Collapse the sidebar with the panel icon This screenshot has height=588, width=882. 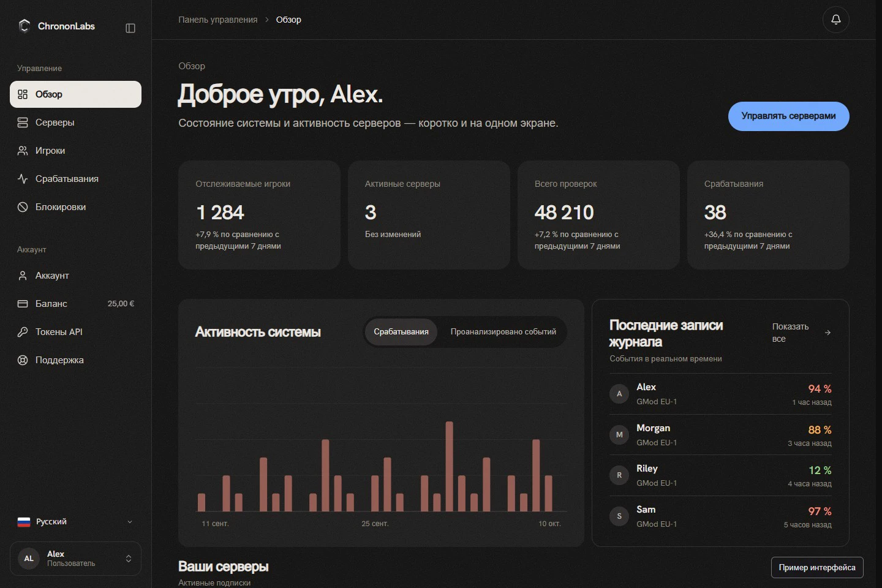[x=130, y=28]
